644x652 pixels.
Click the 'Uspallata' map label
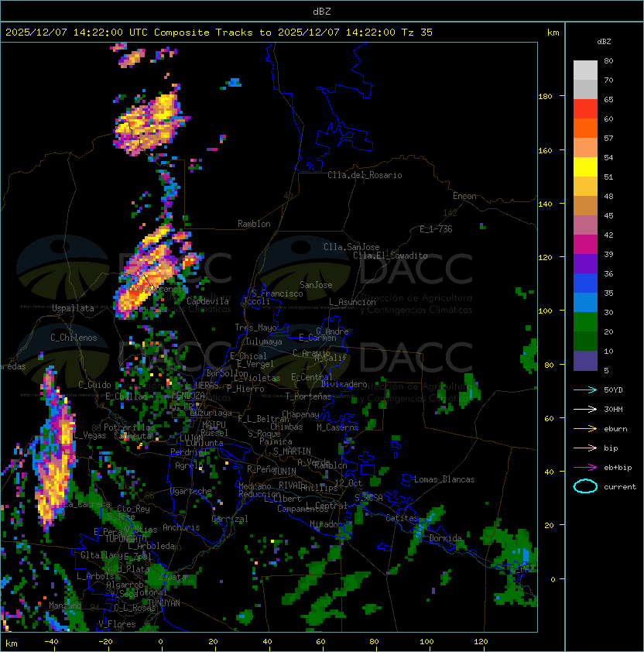pos(73,308)
